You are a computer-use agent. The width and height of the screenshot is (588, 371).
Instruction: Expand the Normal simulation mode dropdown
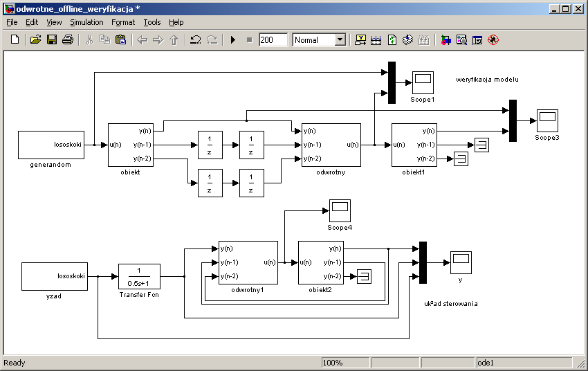(340, 40)
